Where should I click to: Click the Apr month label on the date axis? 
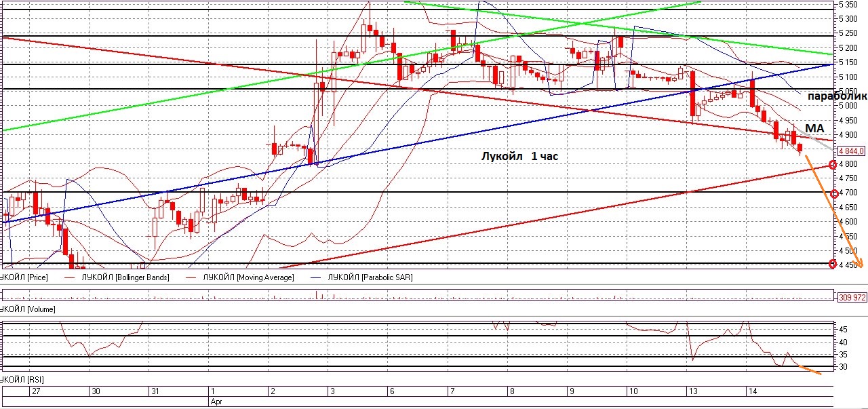(216, 401)
